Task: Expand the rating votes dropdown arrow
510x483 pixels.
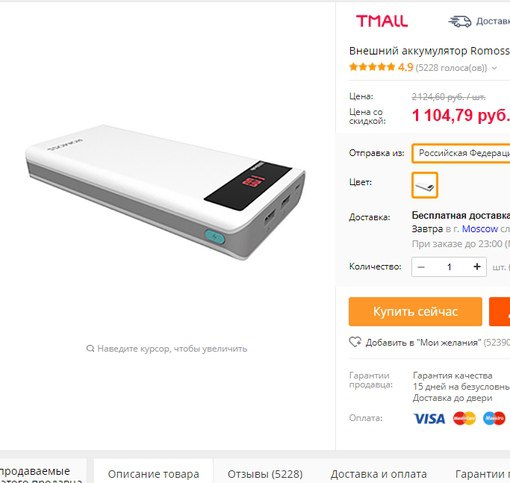Action: tap(494, 68)
